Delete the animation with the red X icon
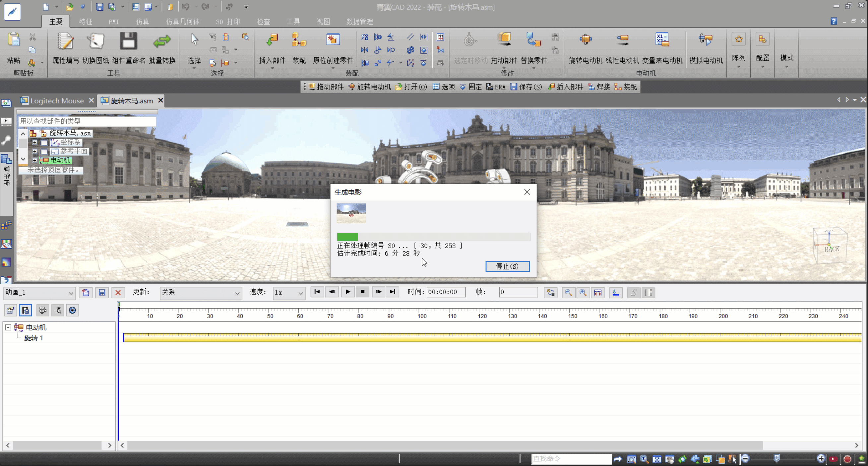Viewport: 868px width, 466px height. click(118, 292)
